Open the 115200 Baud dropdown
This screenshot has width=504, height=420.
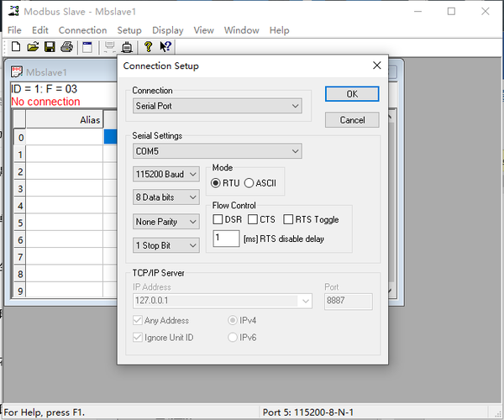pyautogui.click(x=166, y=174)
